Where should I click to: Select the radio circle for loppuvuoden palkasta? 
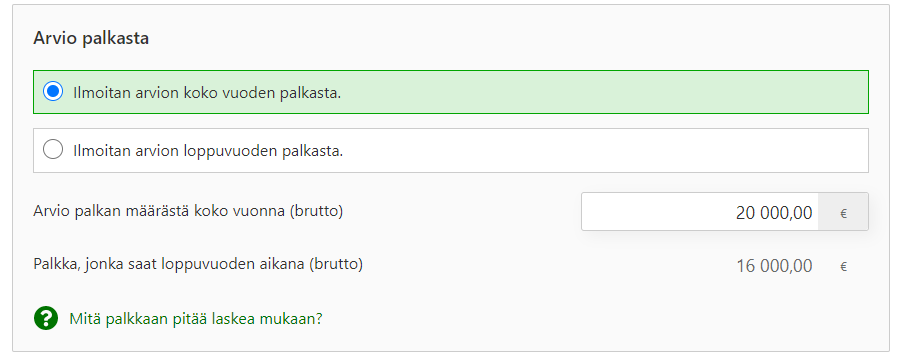click(53, 150)
